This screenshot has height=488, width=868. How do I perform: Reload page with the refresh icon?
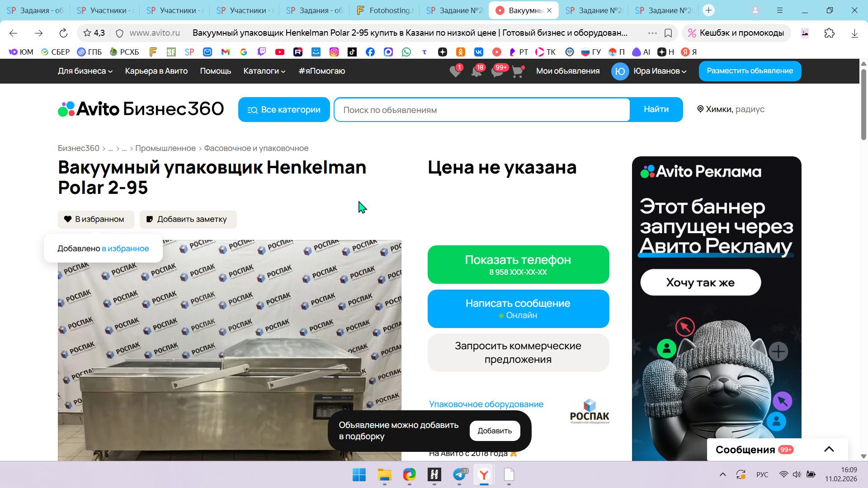coord(63,33)
